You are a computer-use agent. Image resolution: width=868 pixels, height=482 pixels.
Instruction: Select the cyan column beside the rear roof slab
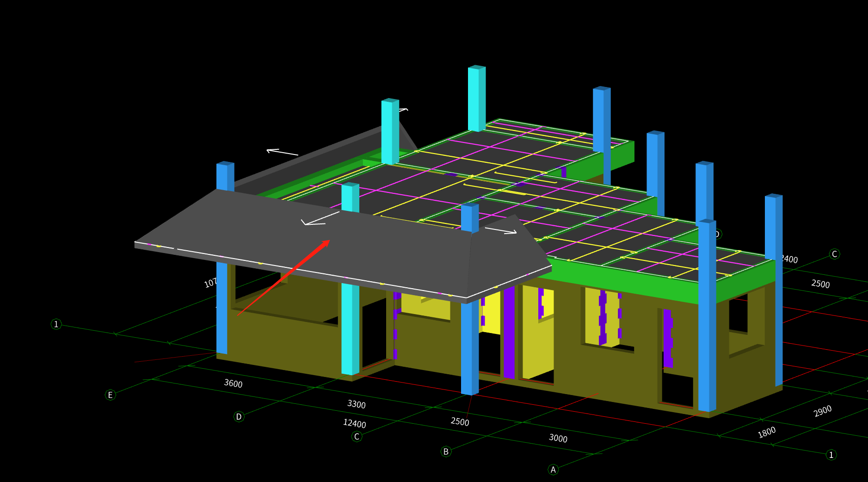(x=390, y=131)
